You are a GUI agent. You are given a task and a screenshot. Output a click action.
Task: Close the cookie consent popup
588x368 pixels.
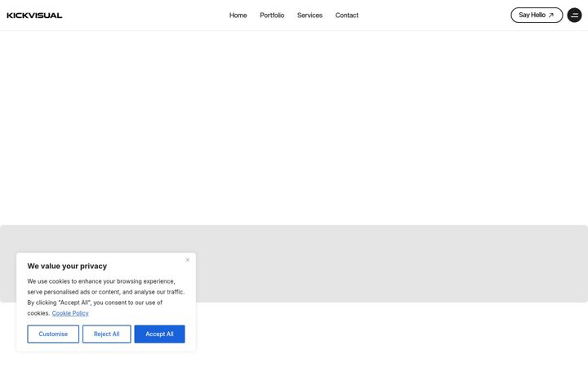pyautogui.click(x=188, y=260)
